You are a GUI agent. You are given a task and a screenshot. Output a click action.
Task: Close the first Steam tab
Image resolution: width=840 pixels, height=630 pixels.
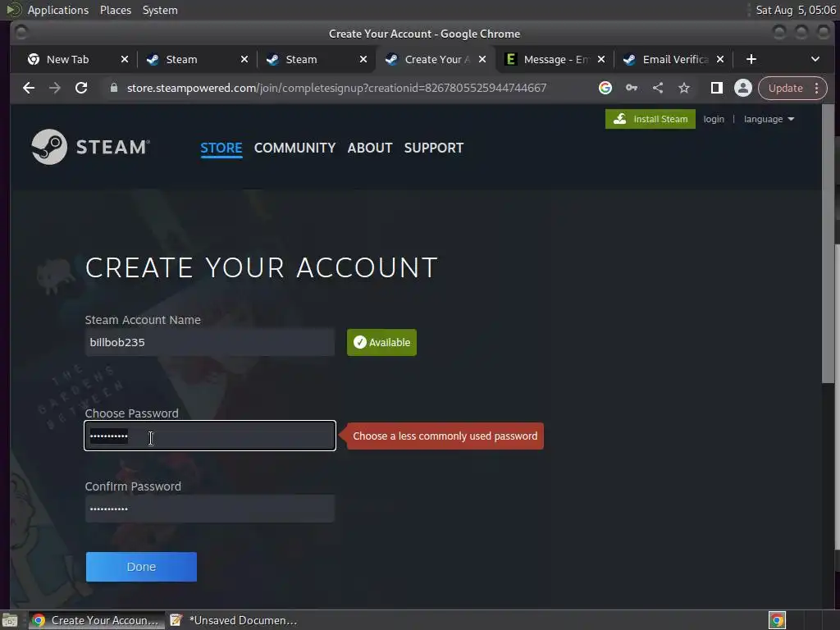(x=244, y=59)
